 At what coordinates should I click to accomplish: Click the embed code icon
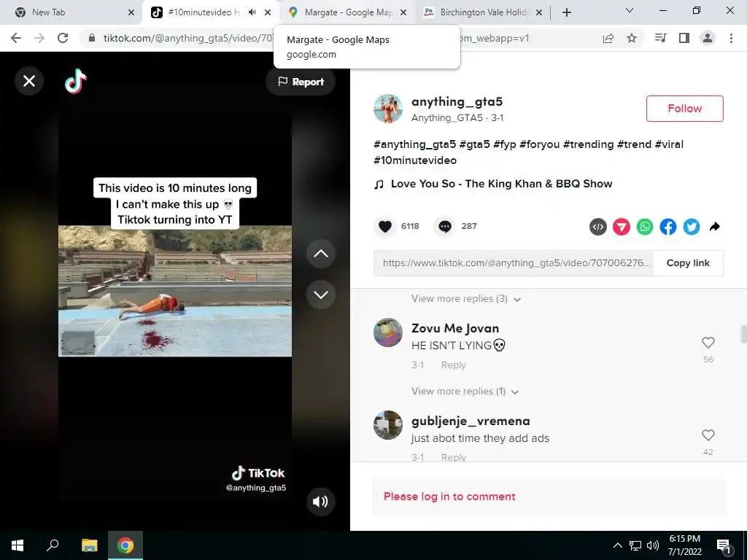coord(598,227)
